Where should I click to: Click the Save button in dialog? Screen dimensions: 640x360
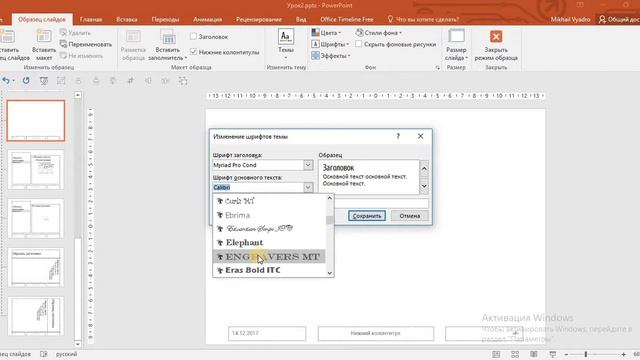tap(367, 216)
